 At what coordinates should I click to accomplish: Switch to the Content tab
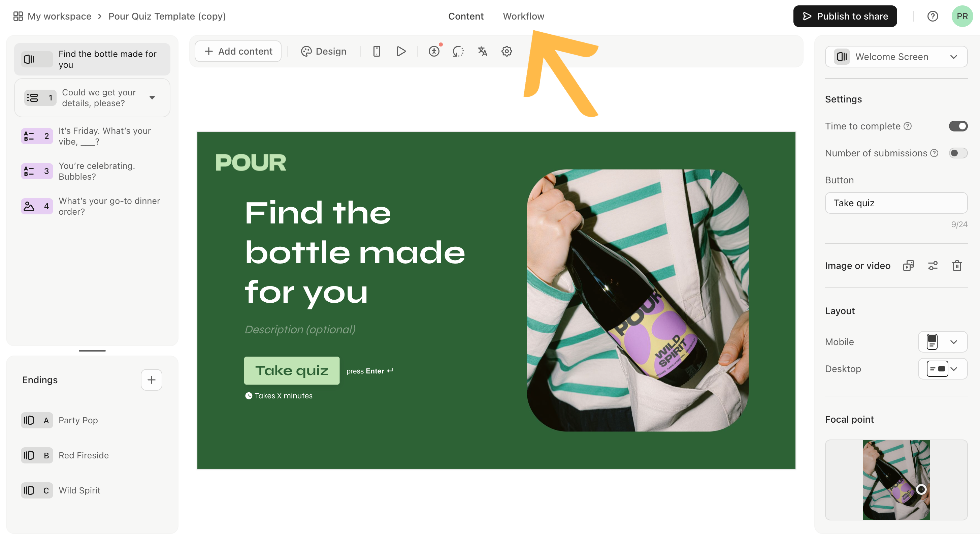(x=466, y=16)
